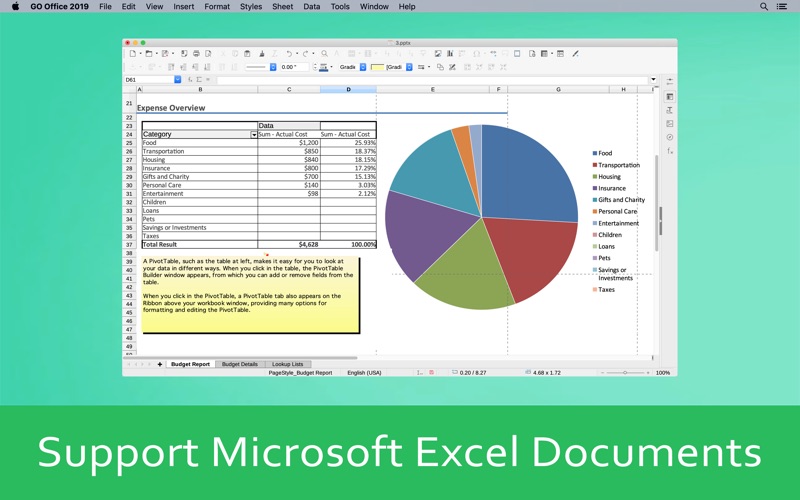Viewport: 800px width, 500px height.
Task: Open sidebar Gallery panel icon
Action: [670, 124]
